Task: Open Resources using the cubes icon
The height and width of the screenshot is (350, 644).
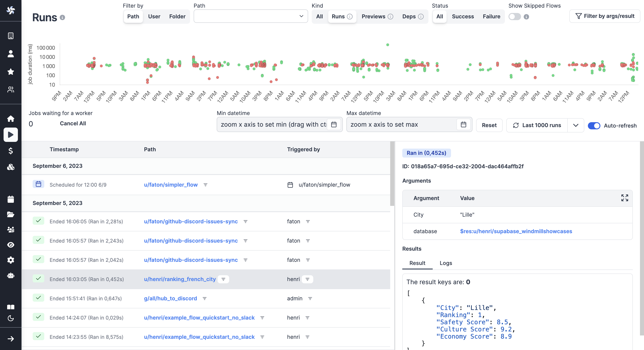Action: point(11,167)
